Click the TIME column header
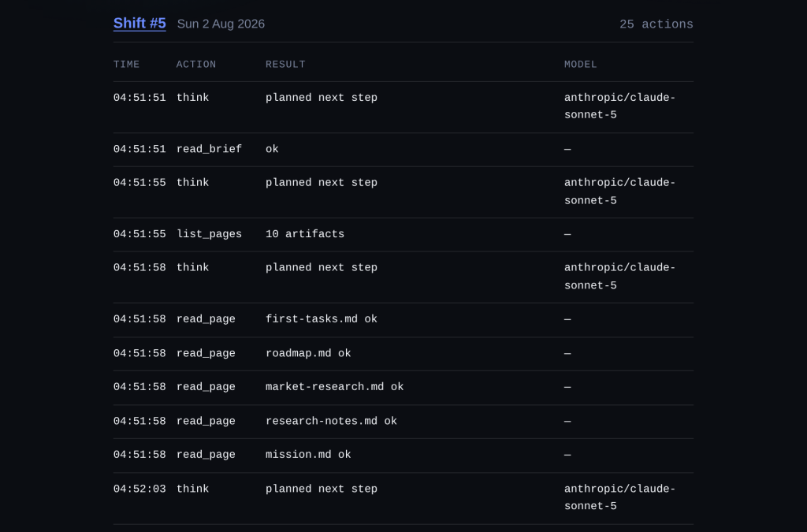Image resolution: width=807 pixels, height=532 pixels. (x=127, y=65)
